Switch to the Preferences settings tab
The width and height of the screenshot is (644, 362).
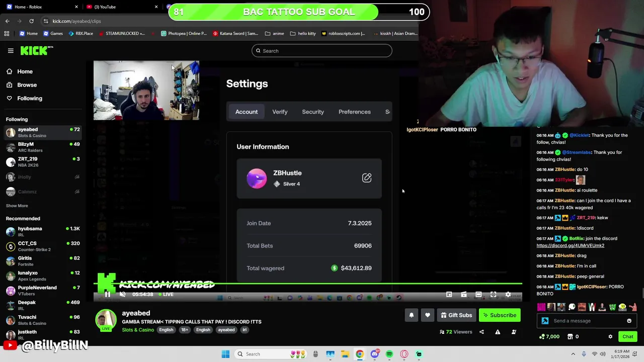(x=355, y=112)
